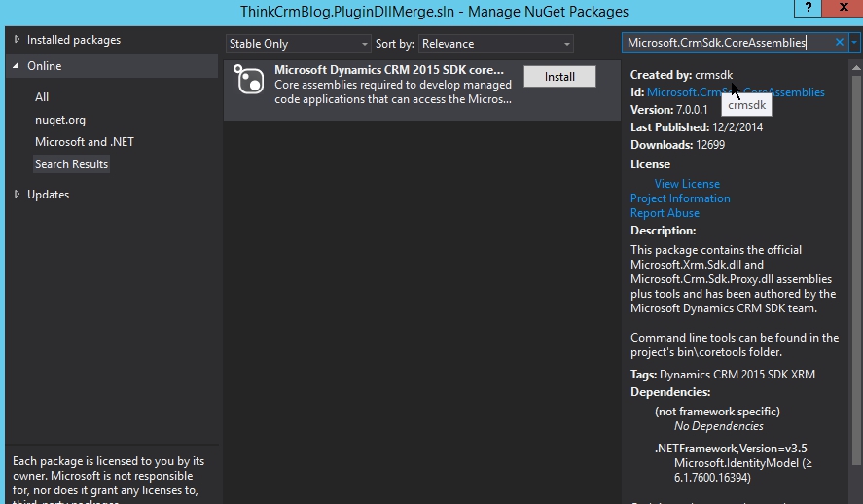Viewport: 863px width, 504px height.
Task: Open the View License link
Action: pos(687,184)
